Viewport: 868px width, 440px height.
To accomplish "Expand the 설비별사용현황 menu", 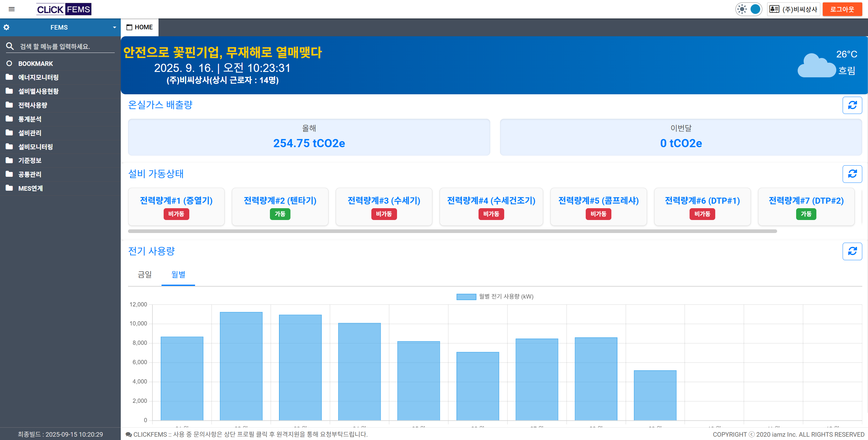I will pos(60,91).
